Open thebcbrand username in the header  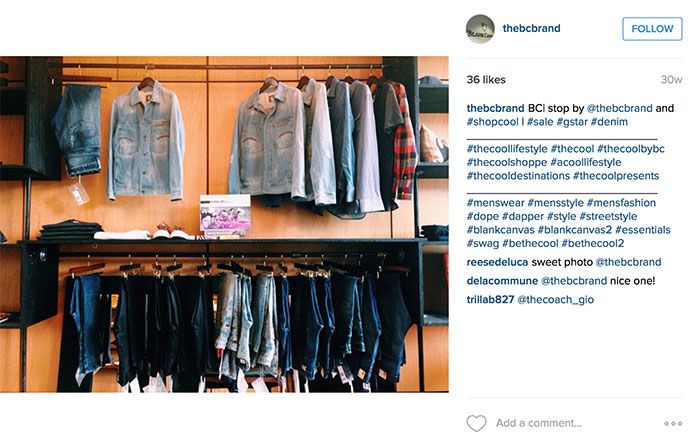[x=531, y=29]
